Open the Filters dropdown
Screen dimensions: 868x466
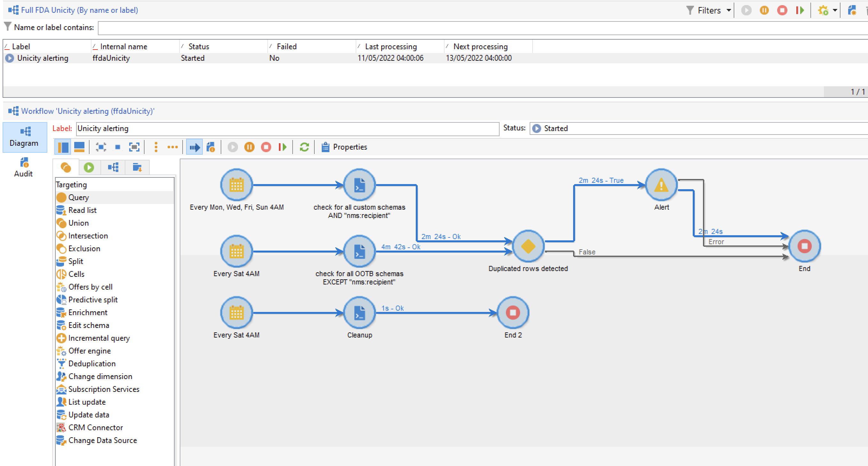tap(709, 11)
